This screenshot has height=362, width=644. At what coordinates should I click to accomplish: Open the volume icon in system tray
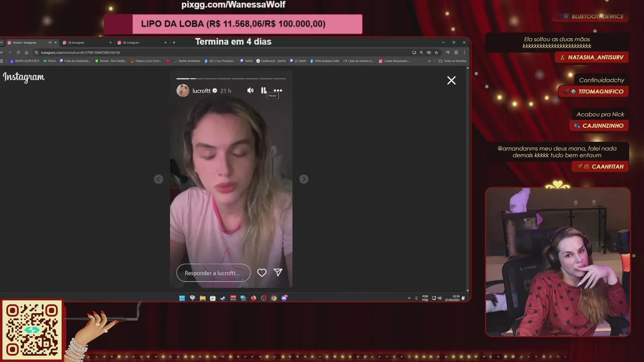(x=439, y=298)
